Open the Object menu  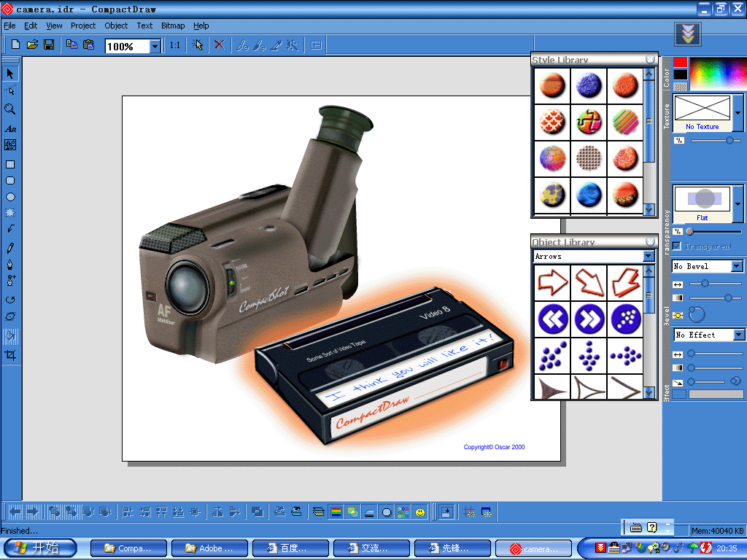click(116, 26)
